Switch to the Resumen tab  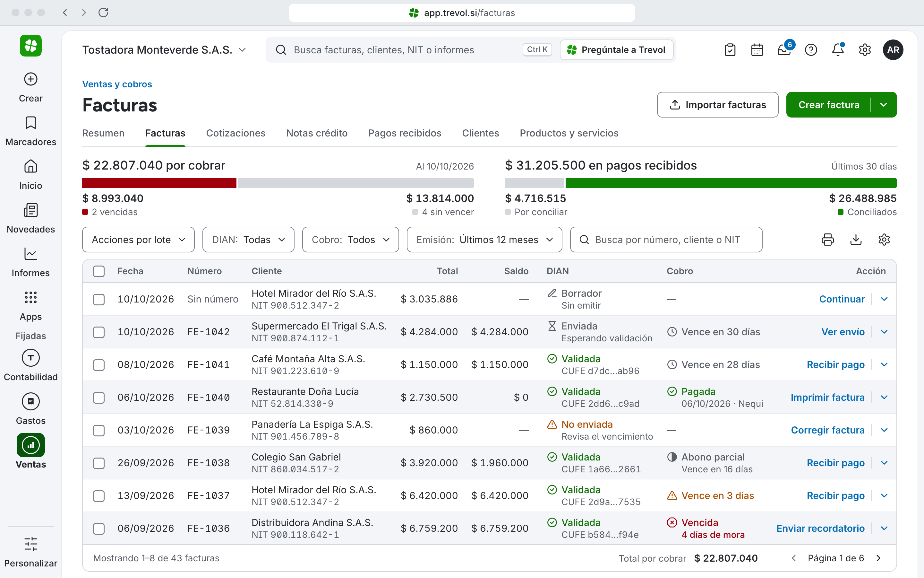click(104, 133)
